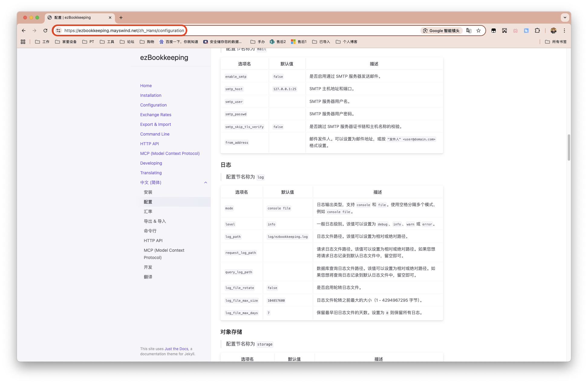Screen dimensions: 588x384
Task: Click the translate page icon
Action: (x=469, y=31)
